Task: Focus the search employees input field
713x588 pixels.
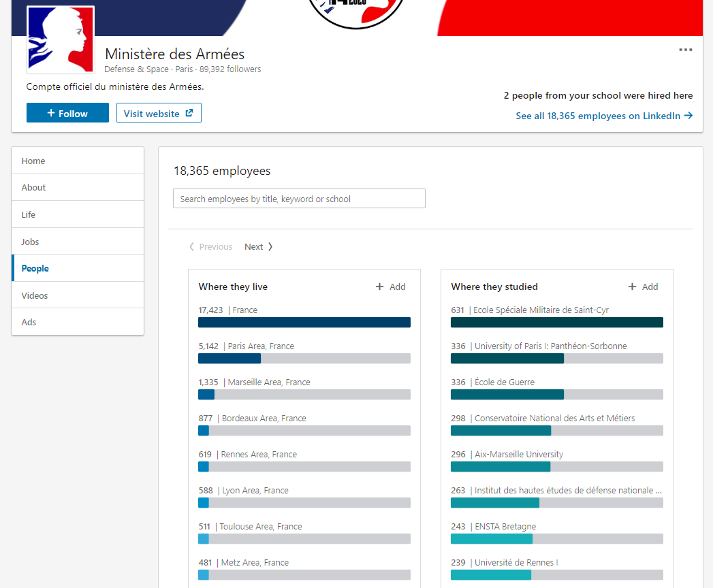Action: pyautogui.click(x=299, y=199)
